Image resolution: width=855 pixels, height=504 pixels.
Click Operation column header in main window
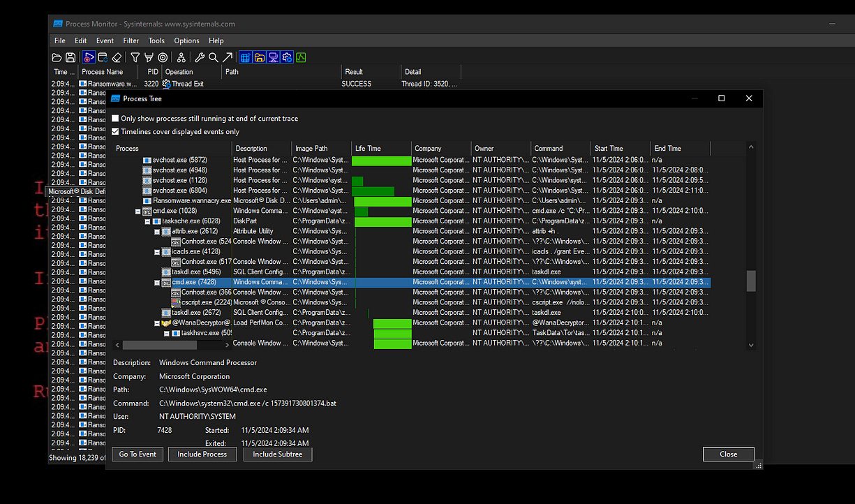(x=192, y=71)
